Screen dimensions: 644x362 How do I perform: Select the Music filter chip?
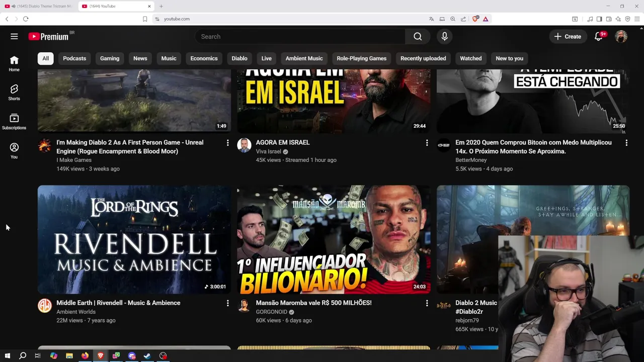click(x=169, y=58)
